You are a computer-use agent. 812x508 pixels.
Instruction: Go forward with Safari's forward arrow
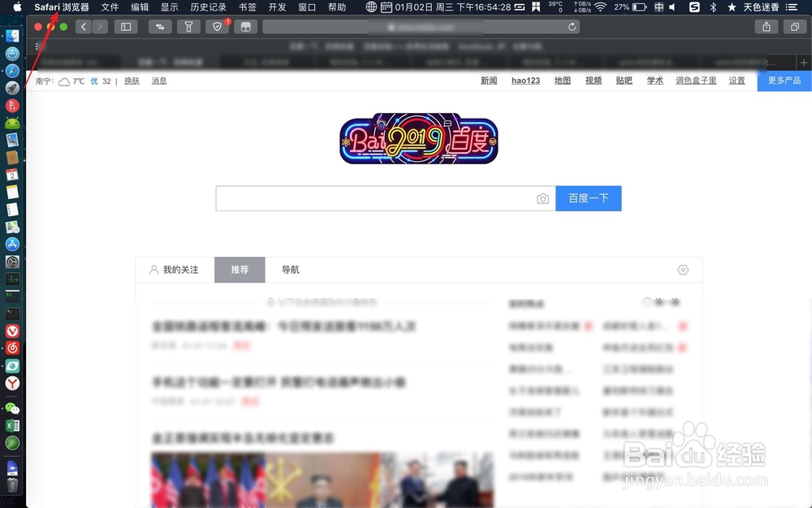100,27
